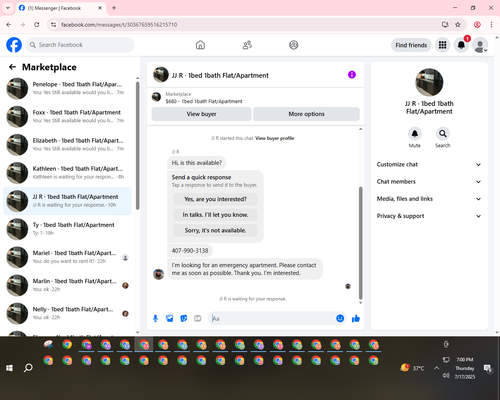Select the Messenger | Facebook tab

61,8
